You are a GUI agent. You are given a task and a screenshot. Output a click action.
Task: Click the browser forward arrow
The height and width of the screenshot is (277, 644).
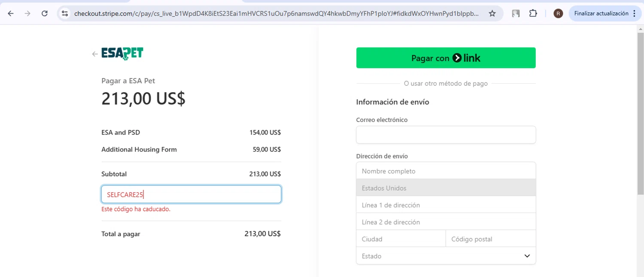27,13
